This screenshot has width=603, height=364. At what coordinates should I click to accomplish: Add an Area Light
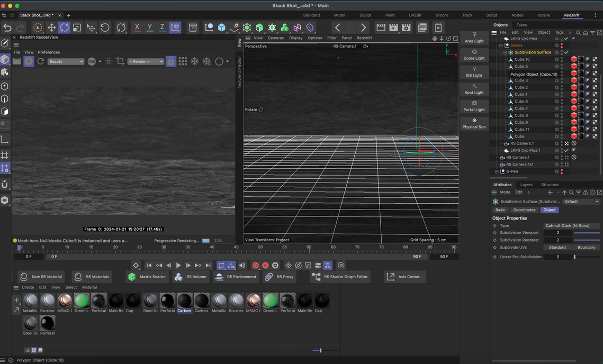[x=474, y=38]
